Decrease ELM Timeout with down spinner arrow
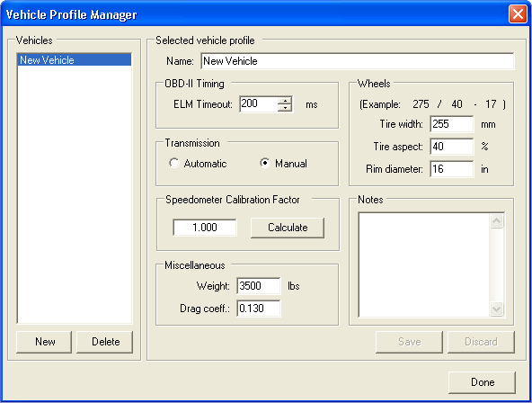 [285, 108]
